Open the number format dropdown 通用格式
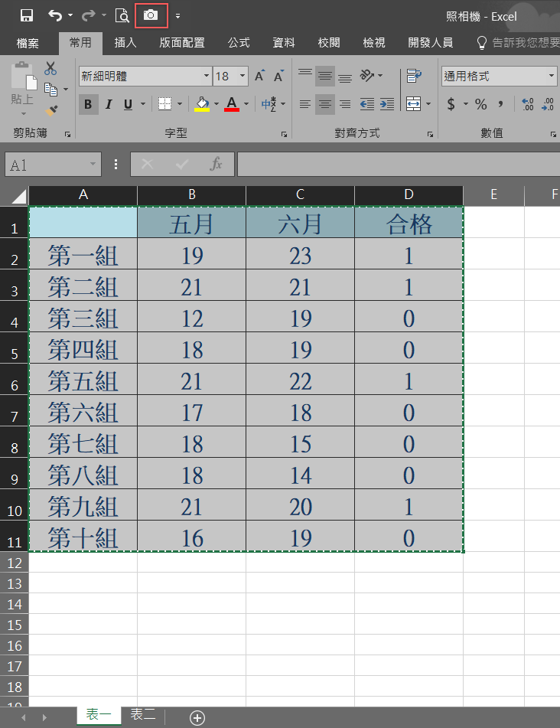Image resolution: width=560 pixels, height=728 pixels. tap(552, 77)
